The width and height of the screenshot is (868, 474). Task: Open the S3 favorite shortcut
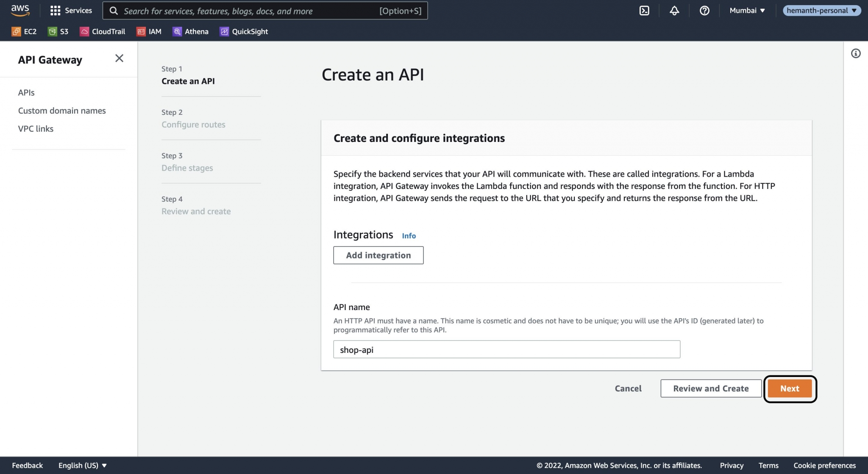click(59, 31)
